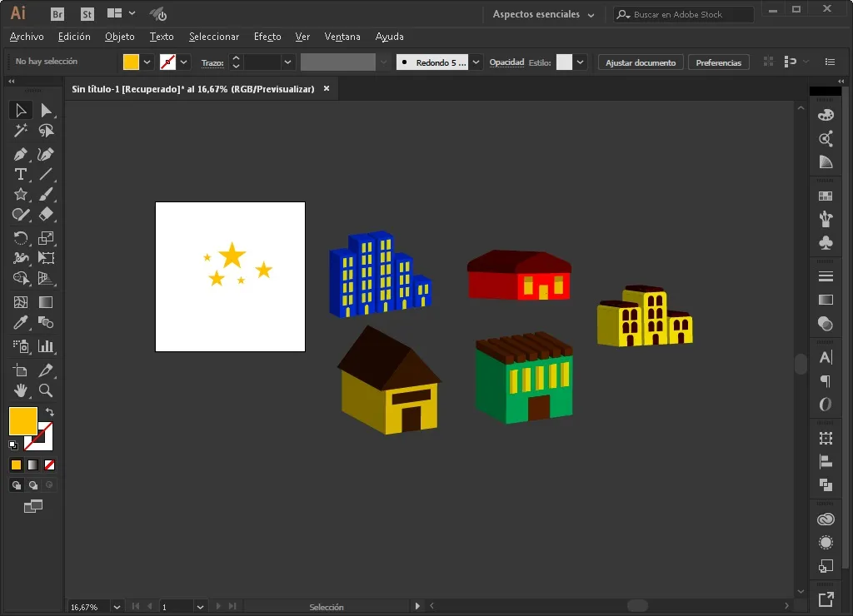Click the Preferencias button
The width and height of the screenshot is (853, 616).
(x=719, y=62)
